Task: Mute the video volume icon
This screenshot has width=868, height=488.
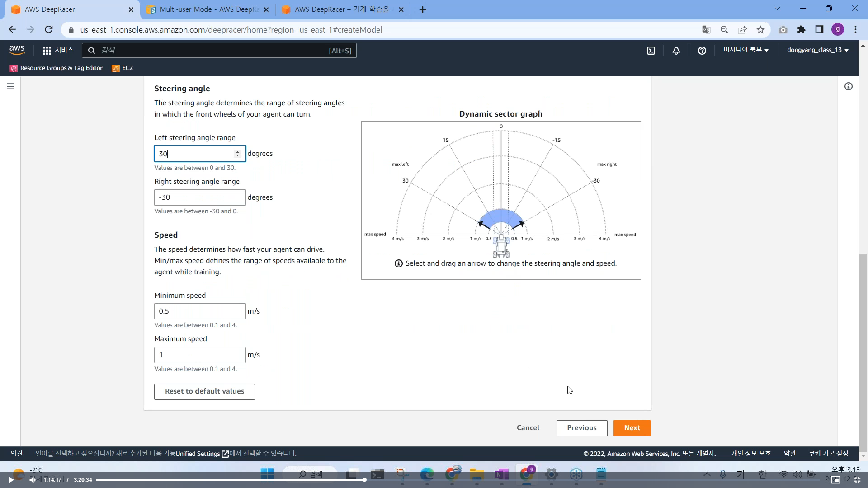Action: pyautogui.click(x=32, y=480)
